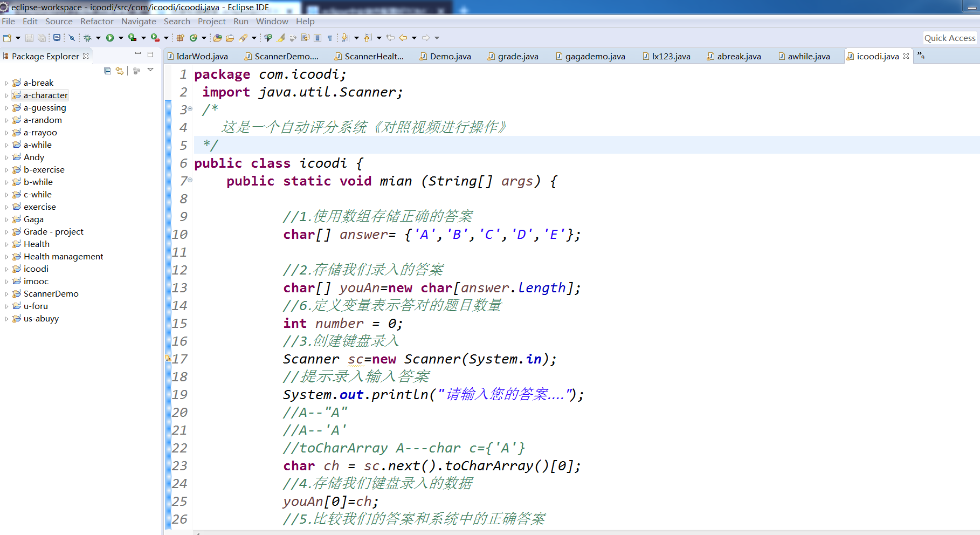This screenshot has width=980, height=535.
Task: Create a New Java Package icon
Action: 180,38
